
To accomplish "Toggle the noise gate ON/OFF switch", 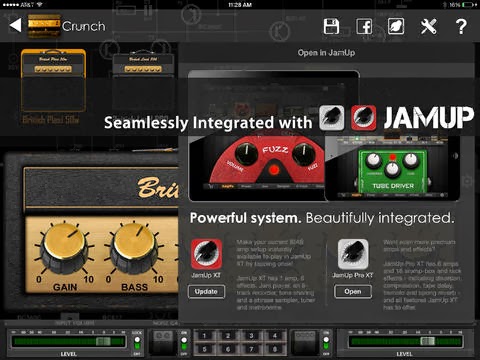I will coord(184,343).
